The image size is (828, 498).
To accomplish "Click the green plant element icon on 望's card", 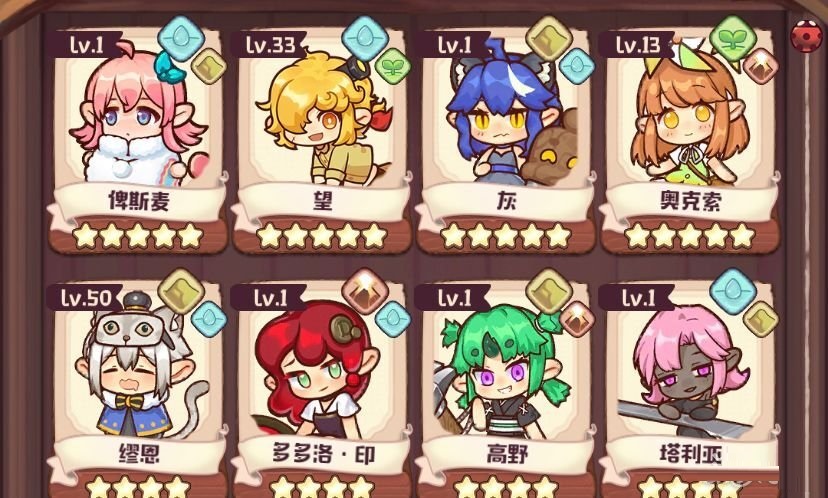I will point(393,66).
